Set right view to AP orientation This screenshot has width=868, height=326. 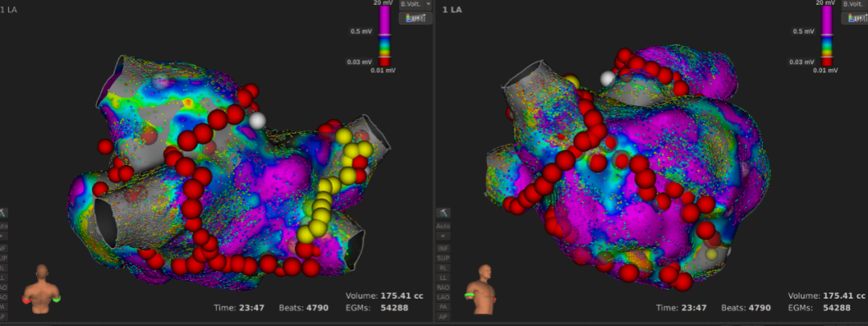pyautogui.click(x=443, y=316)
